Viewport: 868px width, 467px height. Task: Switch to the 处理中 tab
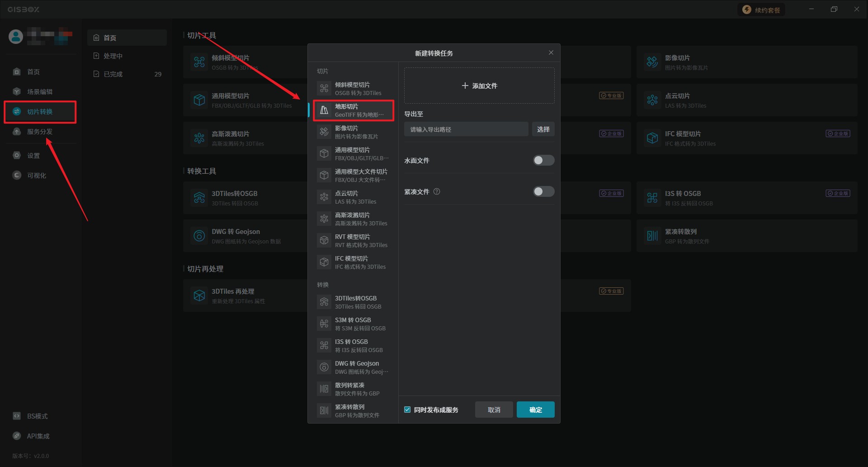coord(113,56)
